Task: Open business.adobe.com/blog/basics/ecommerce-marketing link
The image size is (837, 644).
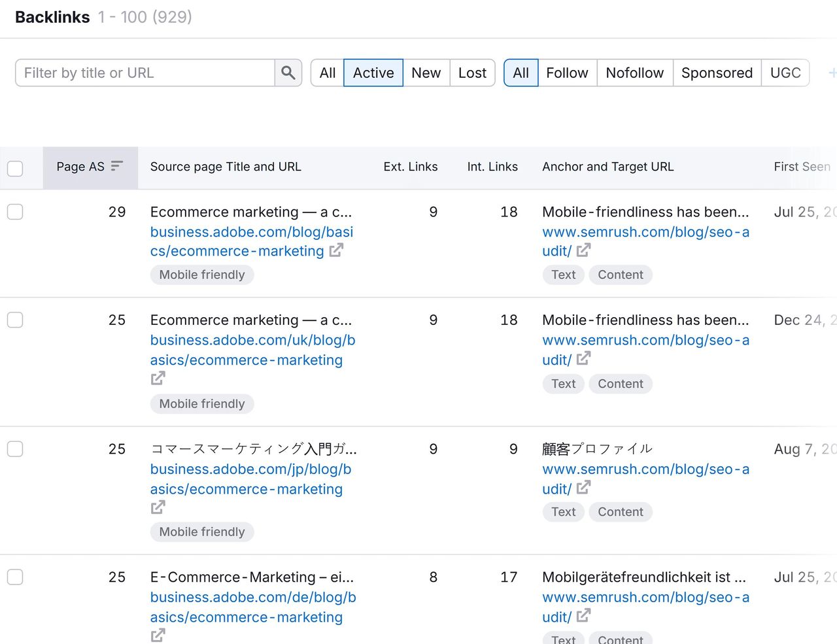Action: point(252,241)
